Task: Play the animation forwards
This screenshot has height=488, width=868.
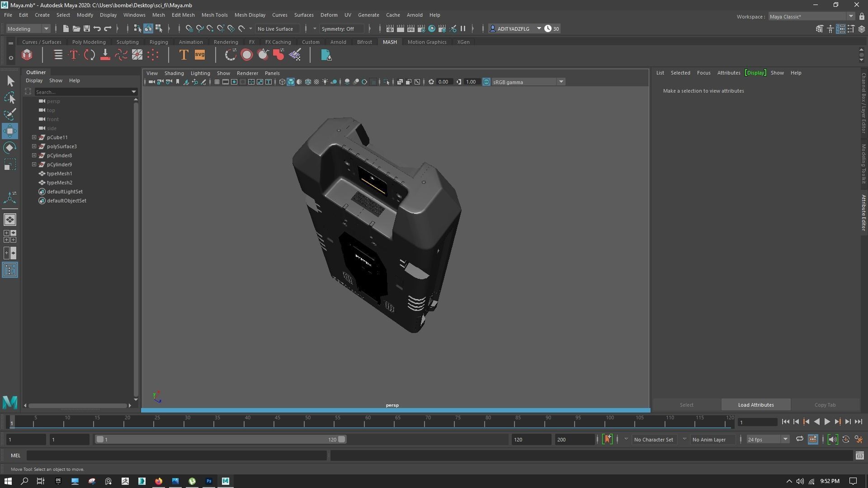Action: pos(827,422)
